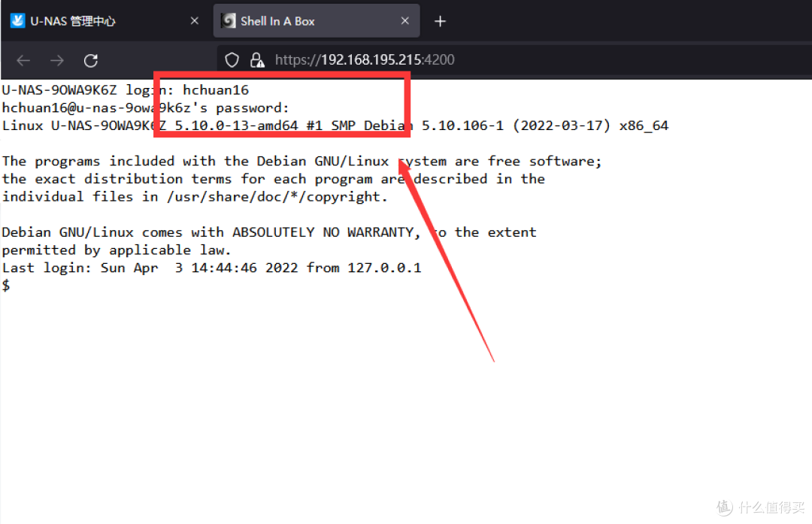Click the Linux kernel version line

[x=335, y=126]
